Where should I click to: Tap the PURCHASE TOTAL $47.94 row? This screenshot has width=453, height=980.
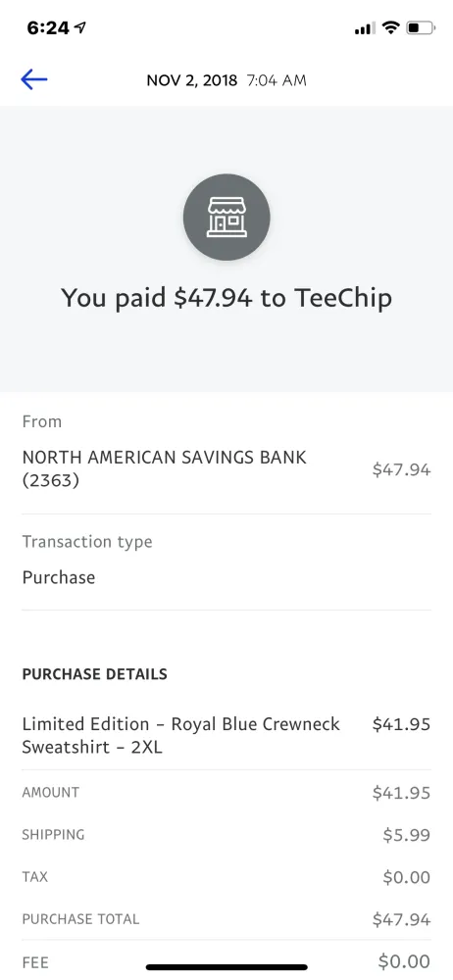pyautogui.click(x=226, y=919)
